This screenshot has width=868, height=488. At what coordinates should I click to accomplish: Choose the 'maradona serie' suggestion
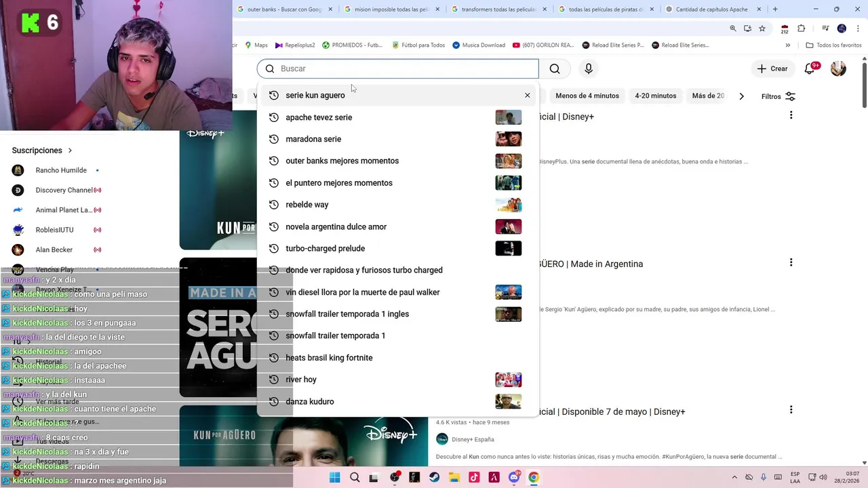(x=397, y=139)
